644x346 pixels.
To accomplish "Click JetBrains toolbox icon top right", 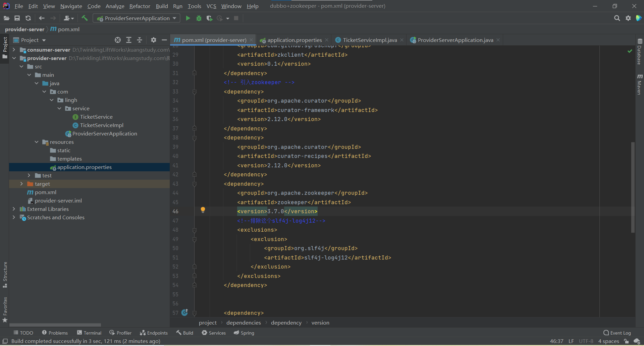I will click(639, 18).
